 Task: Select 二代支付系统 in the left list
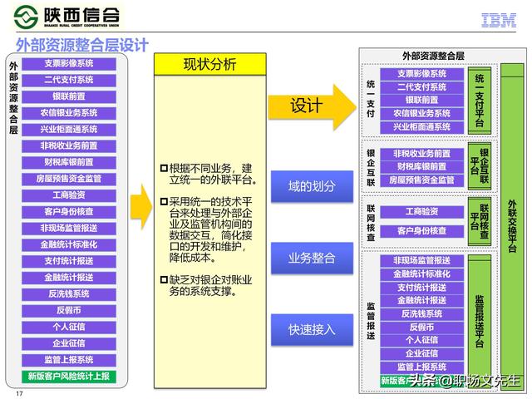point(69,80)
